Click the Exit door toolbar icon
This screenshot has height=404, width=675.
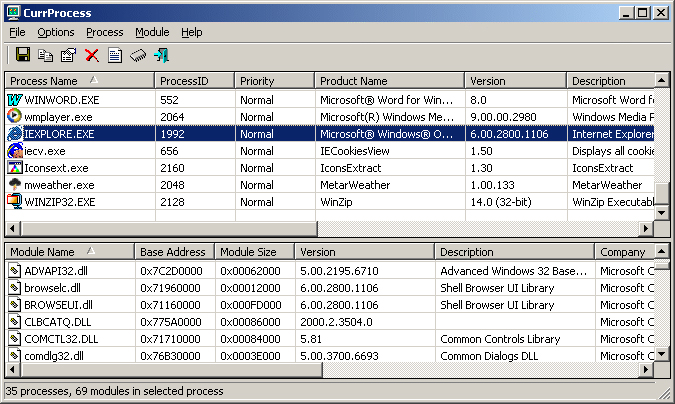161,55
